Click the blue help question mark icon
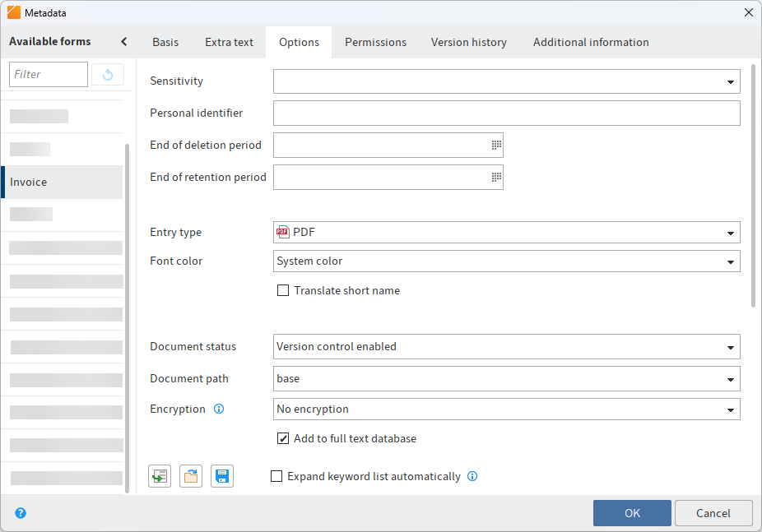The image size is (762, 532). pyautogui.click(x=20, y=512)
